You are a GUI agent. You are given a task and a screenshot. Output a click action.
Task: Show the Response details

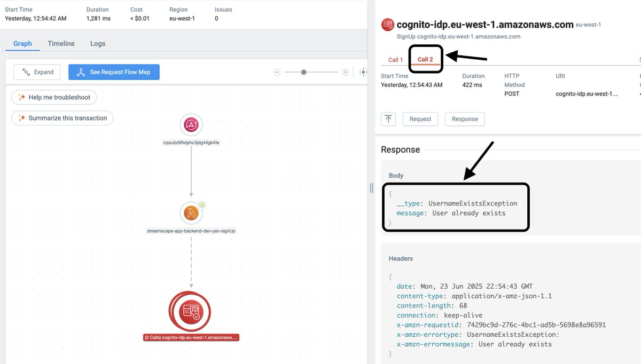point(465,119)
